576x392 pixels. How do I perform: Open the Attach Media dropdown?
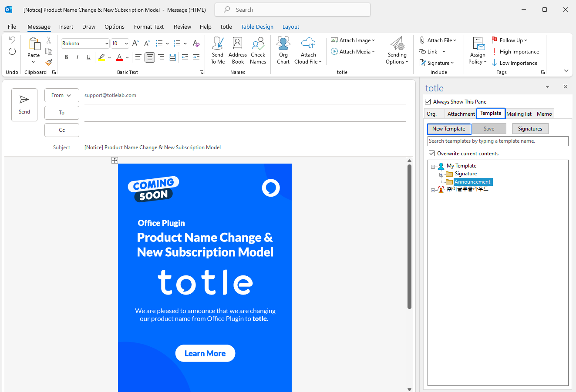(x=353, y=52)
